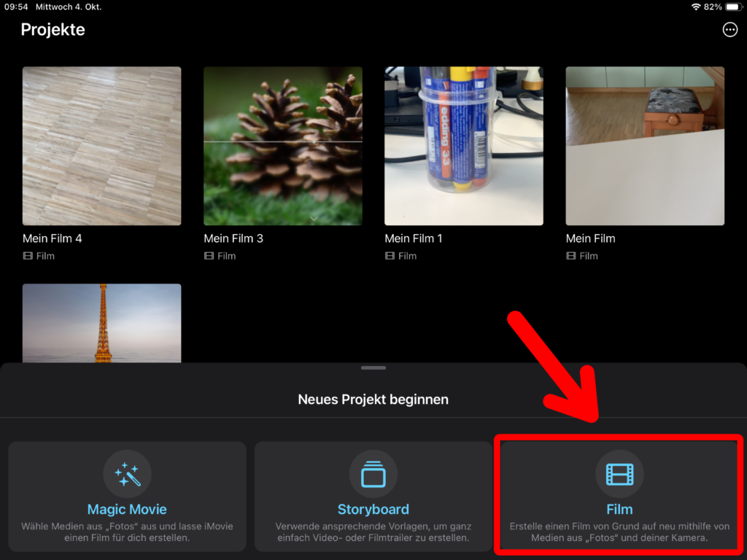The width and height of the screenshot is (747, 560).
Task: Select the Magic Movie title label
Action: click(127, 510)
